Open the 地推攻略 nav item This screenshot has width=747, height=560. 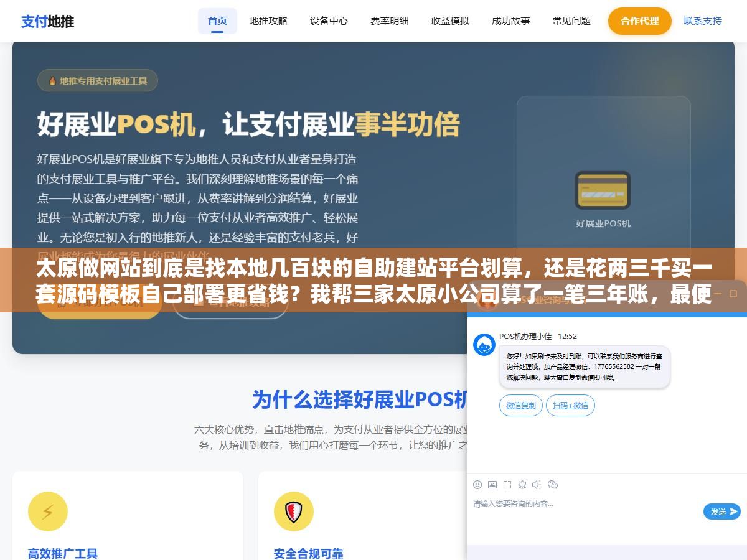click(268, 21)
